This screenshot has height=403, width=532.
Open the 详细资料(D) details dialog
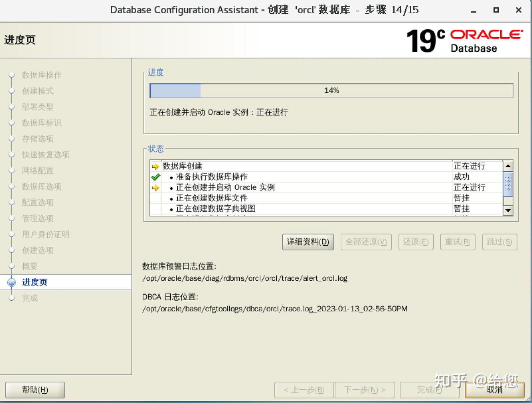point(308,242)
